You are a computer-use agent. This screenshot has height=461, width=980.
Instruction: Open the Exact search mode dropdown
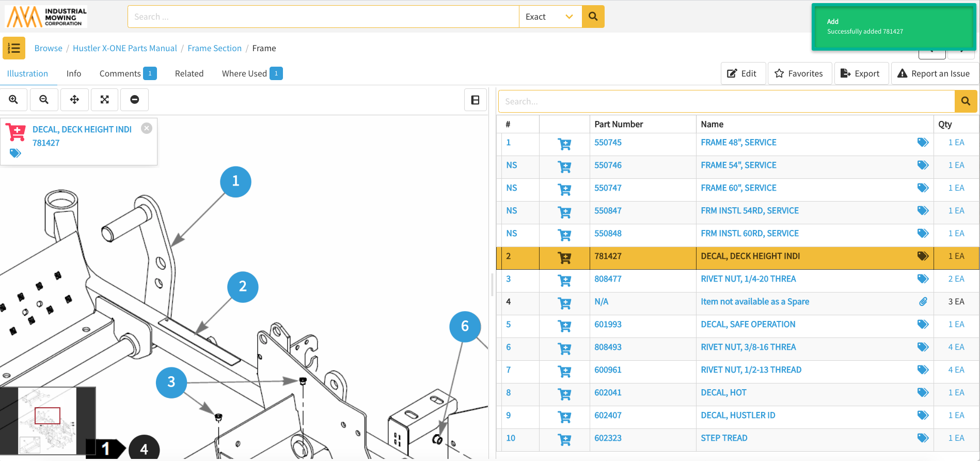coord(550,17)
